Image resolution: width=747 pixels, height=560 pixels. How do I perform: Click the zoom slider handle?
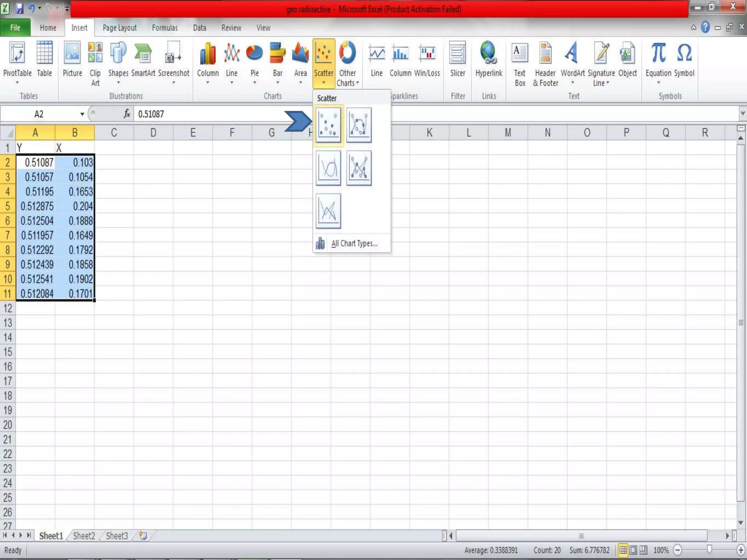click(x=709, y=549)
